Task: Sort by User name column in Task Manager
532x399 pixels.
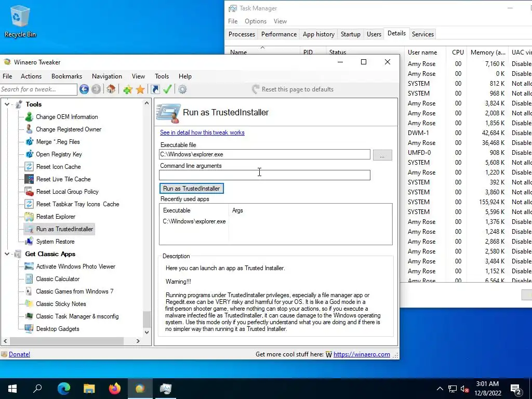Action: click(422, 52)
